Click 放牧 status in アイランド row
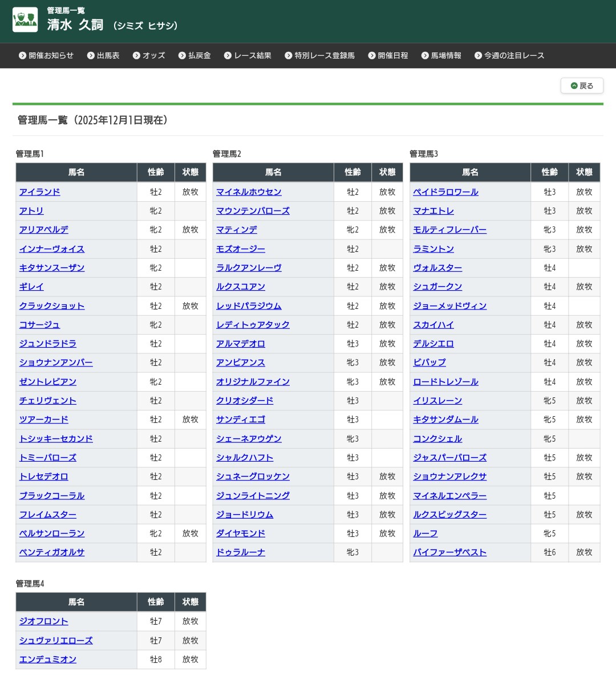This screenshot has height=692, width=616. (191, 192)
